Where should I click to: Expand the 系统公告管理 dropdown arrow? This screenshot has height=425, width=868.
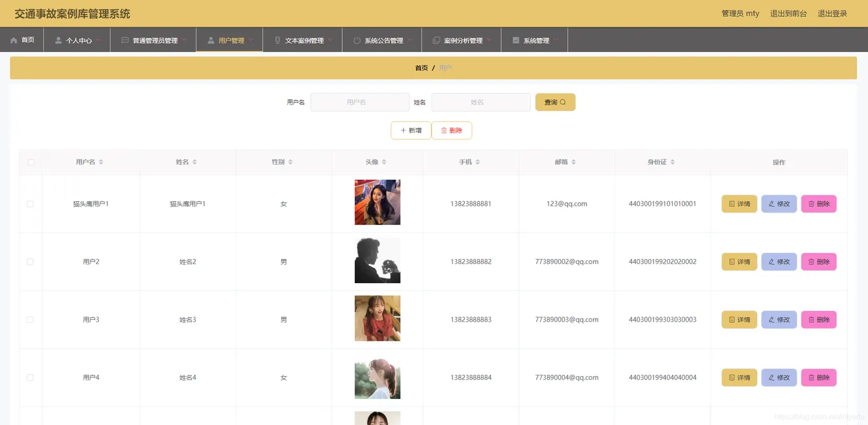point(410,40)
